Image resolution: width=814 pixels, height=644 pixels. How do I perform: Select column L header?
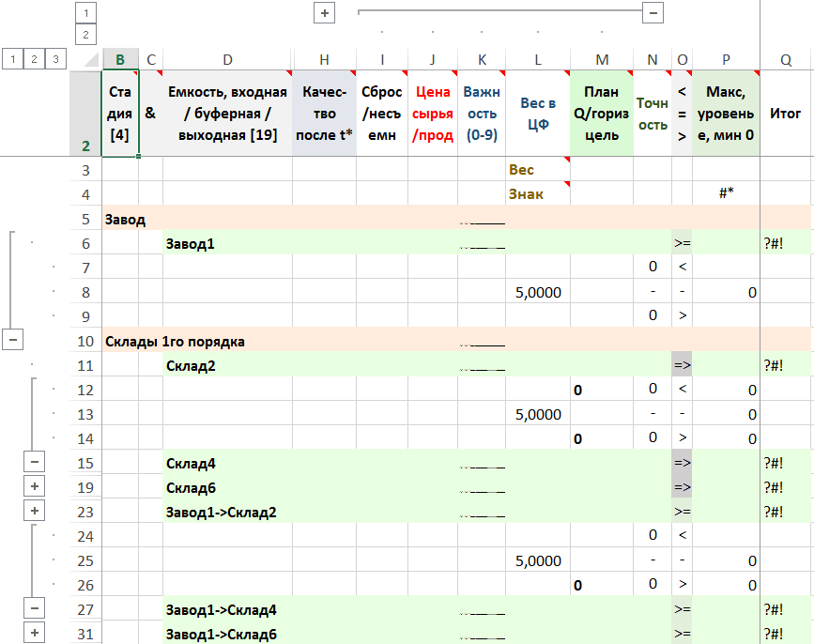click(x=537, y=60)
